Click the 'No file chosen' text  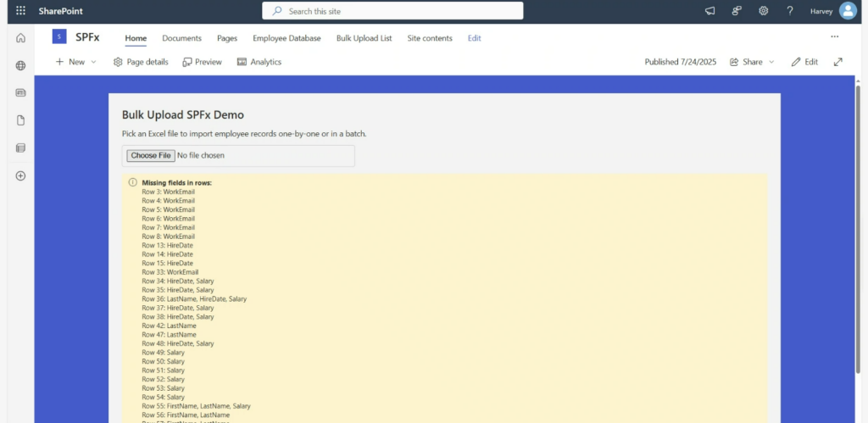[x=200, y=156]
